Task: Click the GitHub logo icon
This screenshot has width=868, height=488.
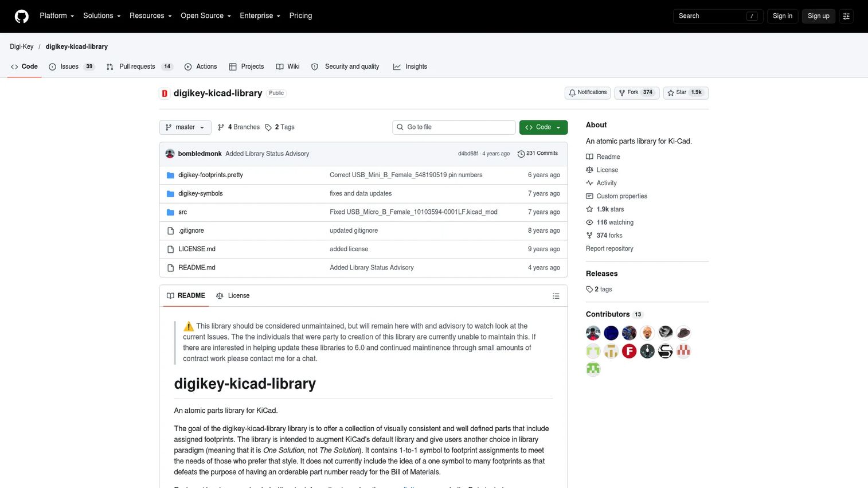Action: coord(22,16)
